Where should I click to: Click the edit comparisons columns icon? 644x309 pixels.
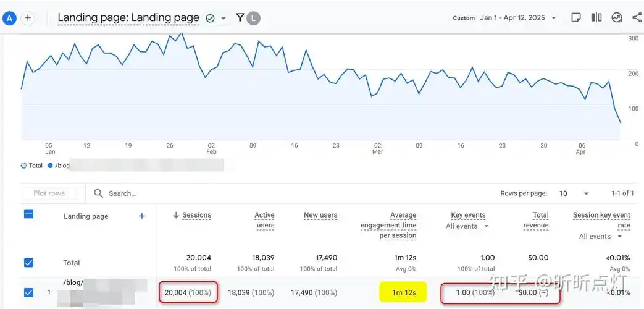coord(596,18)
